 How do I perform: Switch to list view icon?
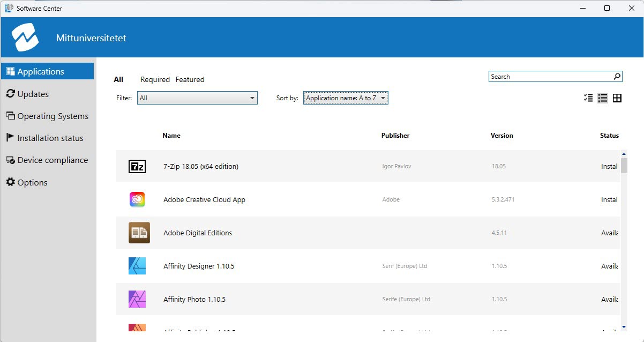point(603,98)
